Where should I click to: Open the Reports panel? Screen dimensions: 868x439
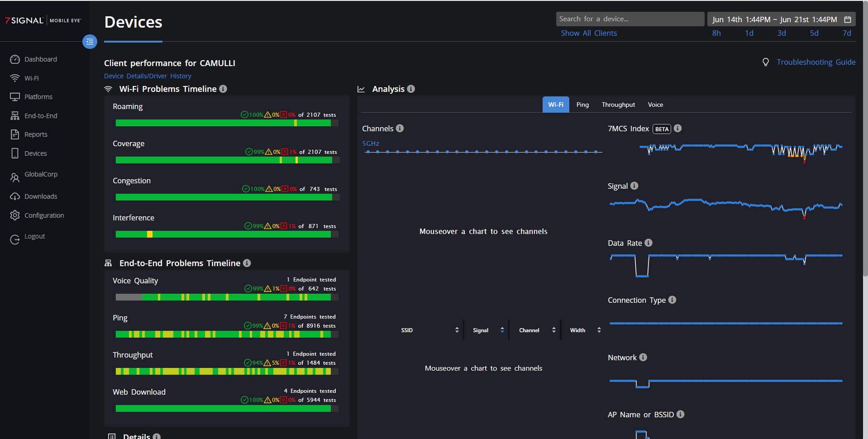coord(15,134)
